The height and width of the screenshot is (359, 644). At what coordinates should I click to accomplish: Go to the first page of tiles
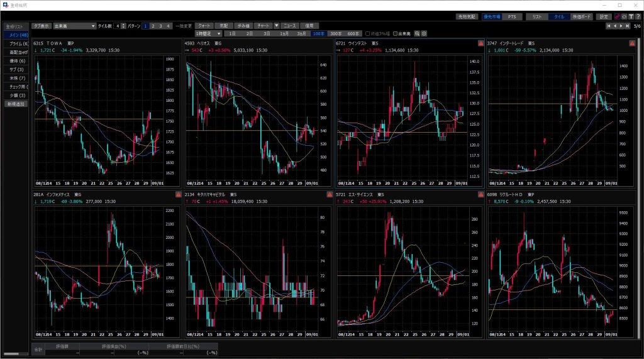click(x=608, y=26)
